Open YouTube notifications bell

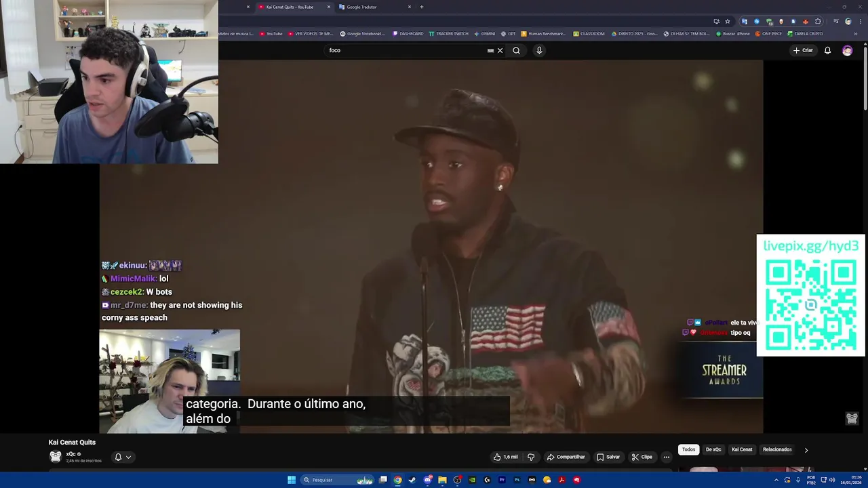pyautogui.click(x=827, y=50)
